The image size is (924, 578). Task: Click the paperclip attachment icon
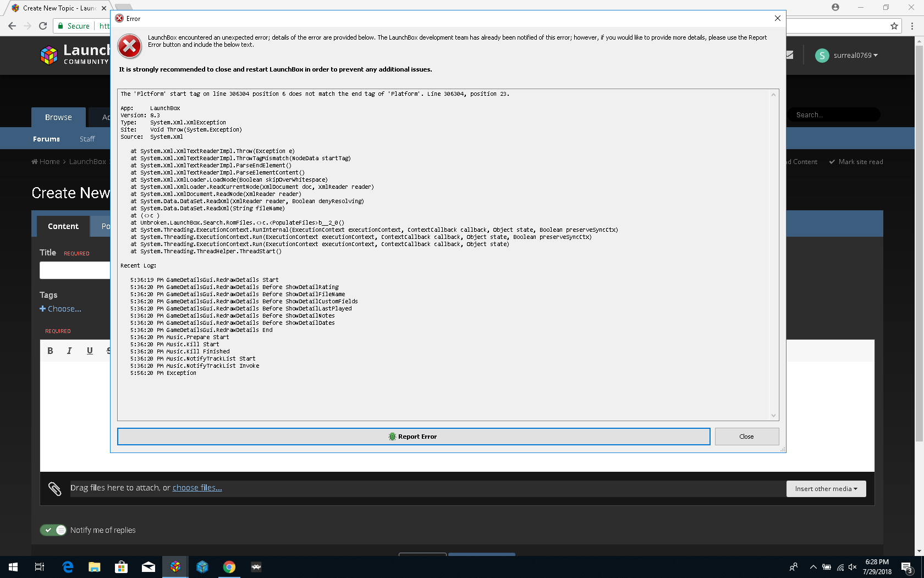coord(54,489)
